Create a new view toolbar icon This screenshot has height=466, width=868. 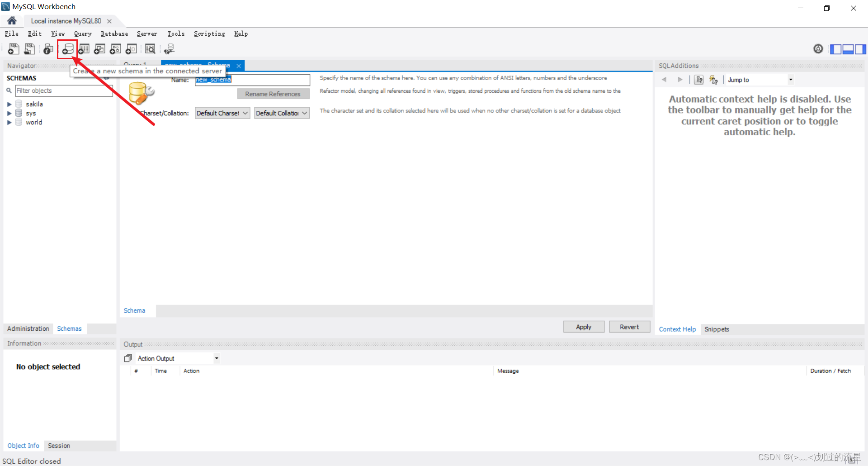click(99, 48)
